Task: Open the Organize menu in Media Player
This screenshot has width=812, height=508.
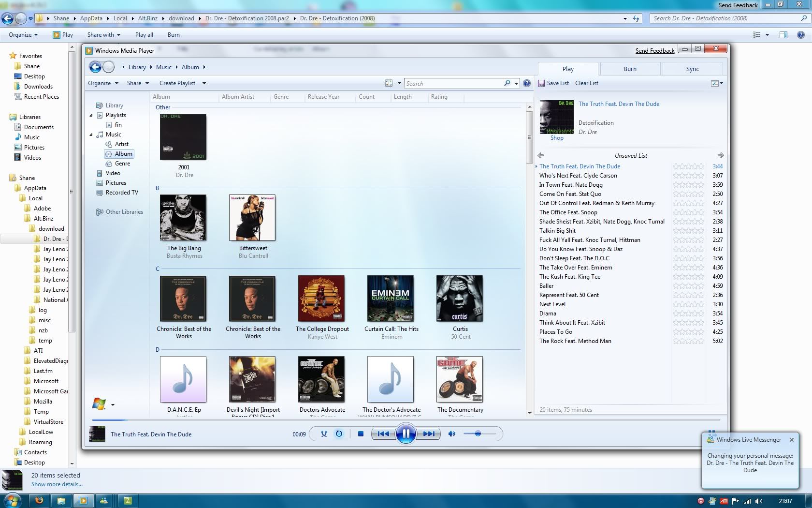Action: pos(103,83)
